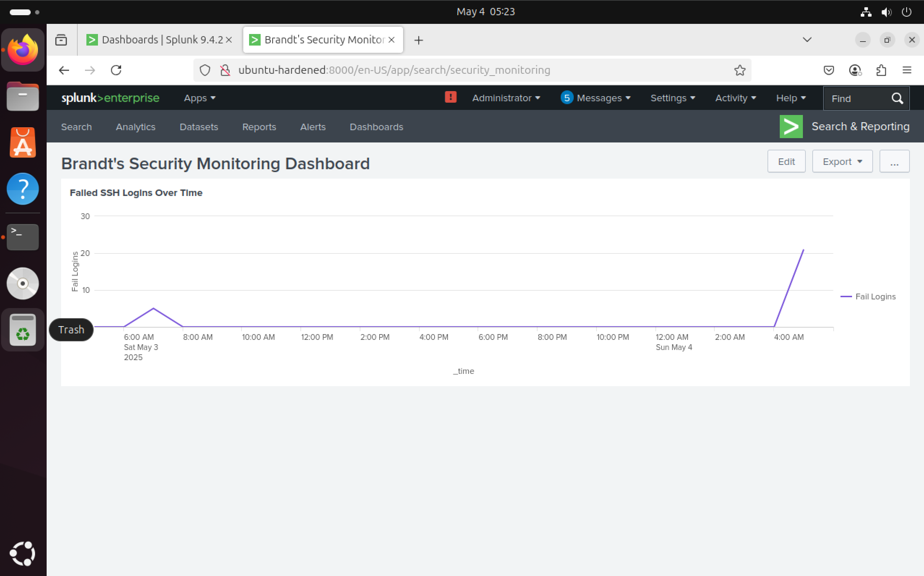Go to the Dashboards nav item

(376, 127)
